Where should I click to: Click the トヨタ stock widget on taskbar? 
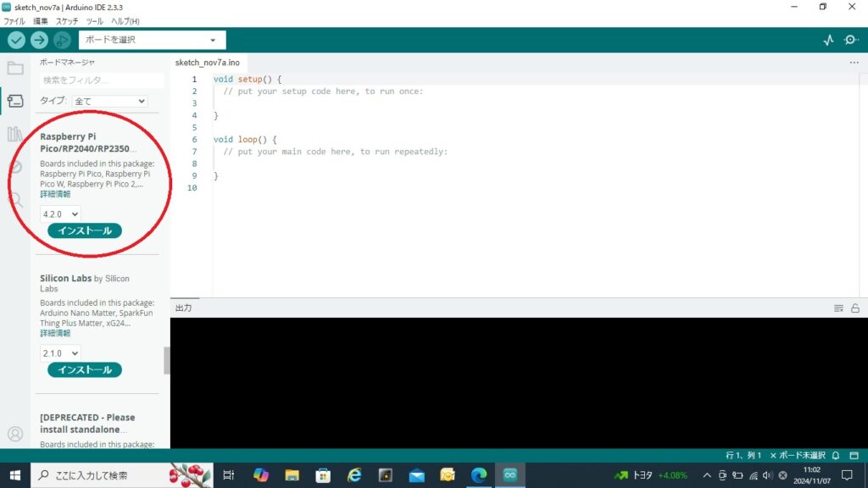[651, 475]
